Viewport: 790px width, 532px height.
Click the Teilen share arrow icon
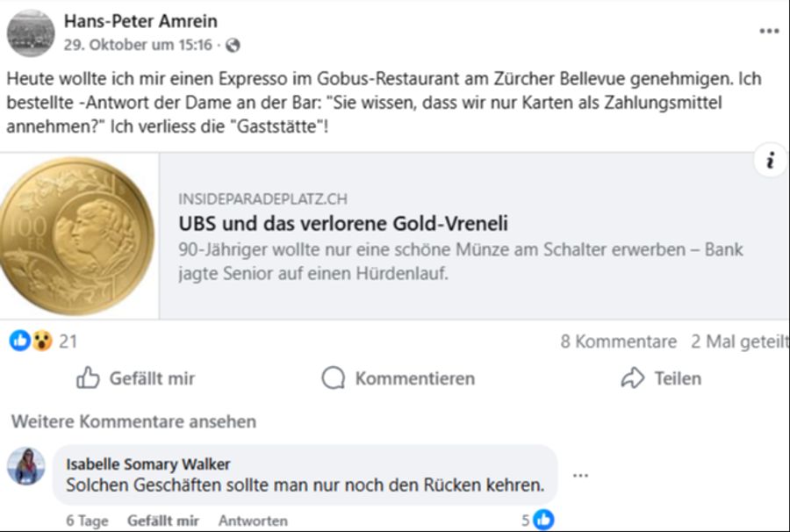click(632, 377)
